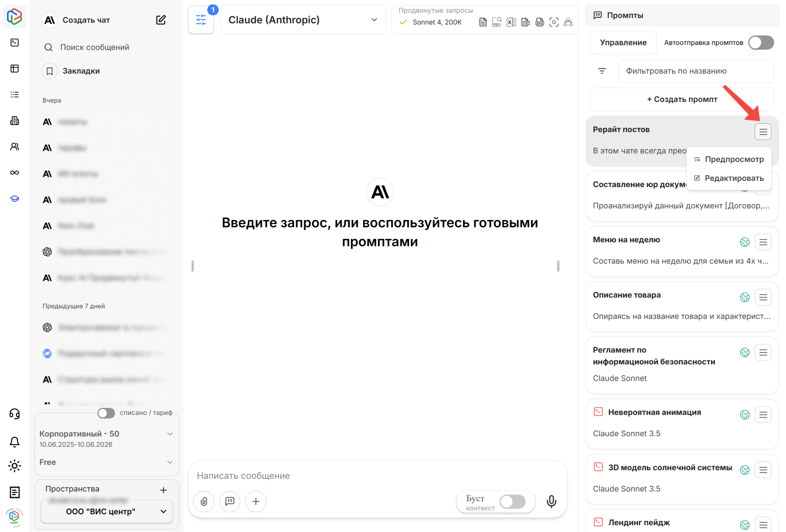The width and height of the screenshot is (786, 532).
Task: Click the infinity icon in the sidebar
Action: click(15, 173)
